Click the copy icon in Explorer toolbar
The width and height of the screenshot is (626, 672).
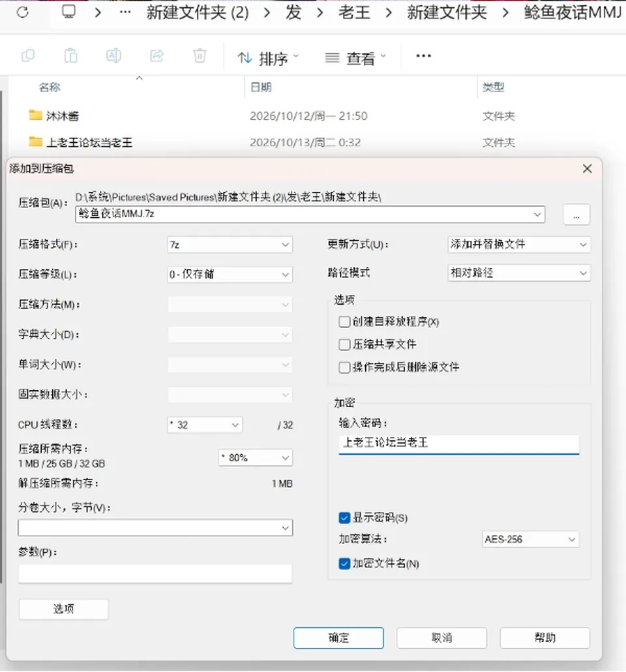[28, 55]
